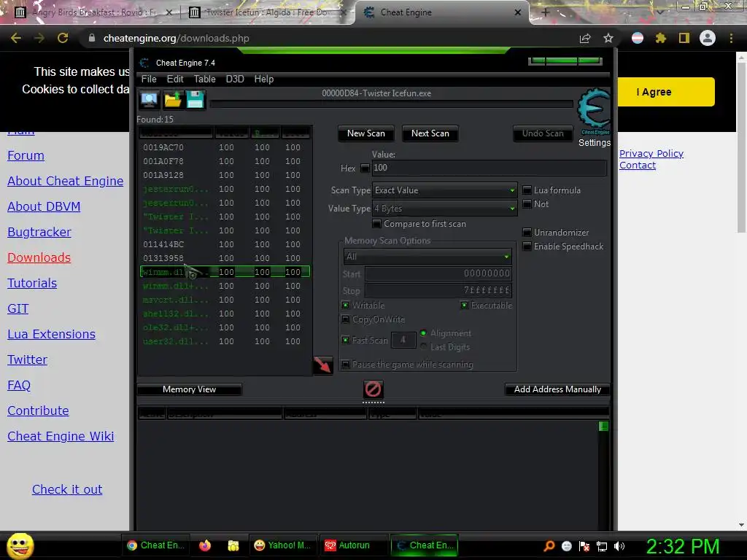Image resolution: width=747 pixels, height=560 pixels.
Task: Open the D3D menu
Action: click(235, 79)
